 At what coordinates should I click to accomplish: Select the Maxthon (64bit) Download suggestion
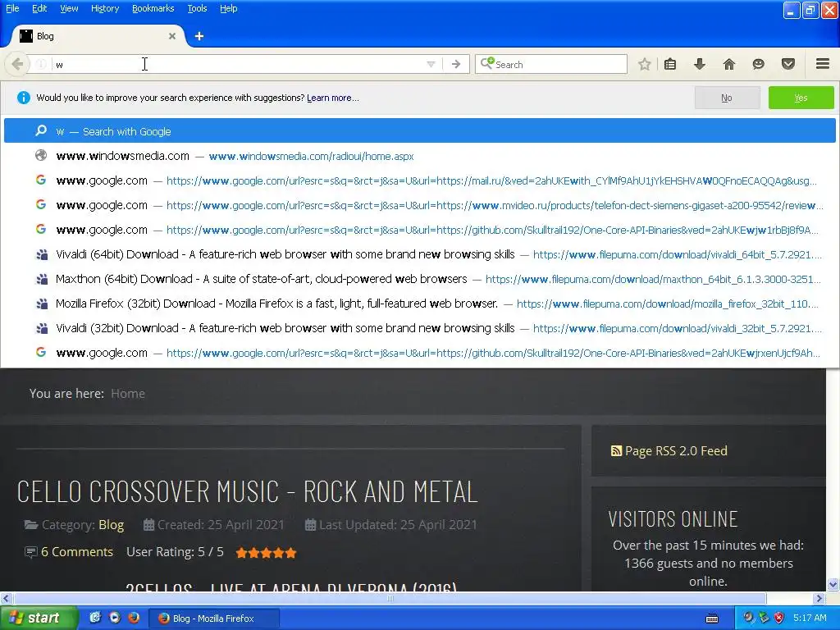pyautogui.click(x=419, y=279)
